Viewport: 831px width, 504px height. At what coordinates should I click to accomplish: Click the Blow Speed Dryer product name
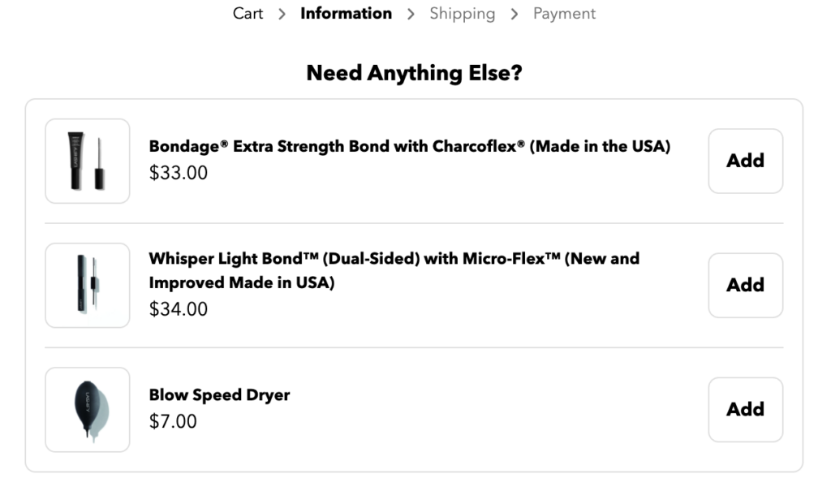tap(219, 394)
